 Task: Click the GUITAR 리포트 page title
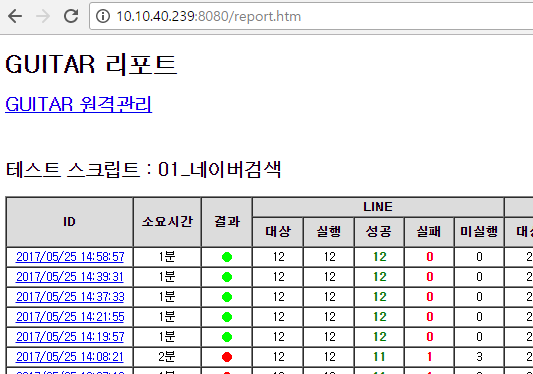pos(91,64)
